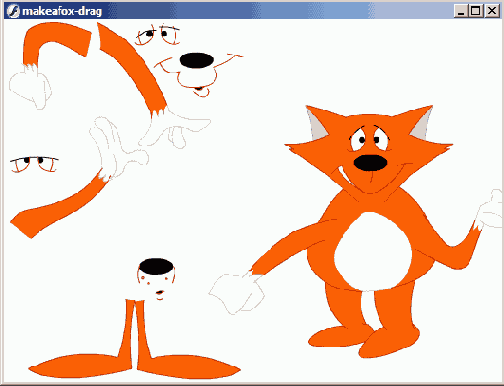
Task: Click the fox's left pointed ear
Action: click(316, 123)
